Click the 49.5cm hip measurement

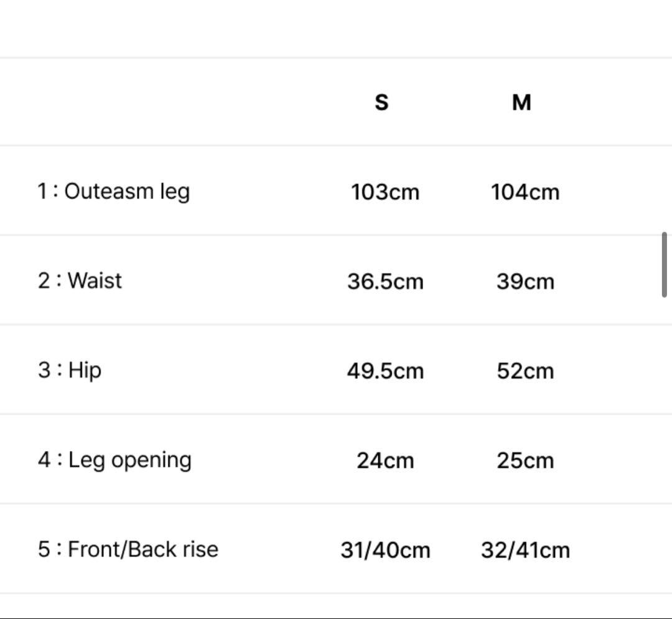(385, 371)
